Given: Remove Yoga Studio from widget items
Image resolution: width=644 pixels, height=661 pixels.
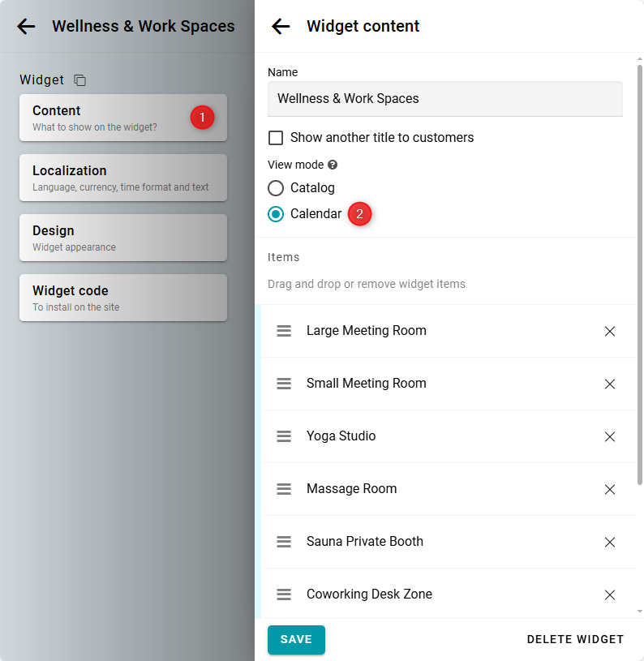Looking at the screenshot, I should [610, 436].
